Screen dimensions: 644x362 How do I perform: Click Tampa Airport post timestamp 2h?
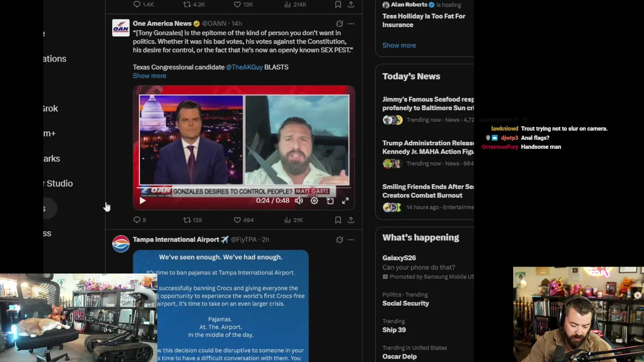[265, 239]
